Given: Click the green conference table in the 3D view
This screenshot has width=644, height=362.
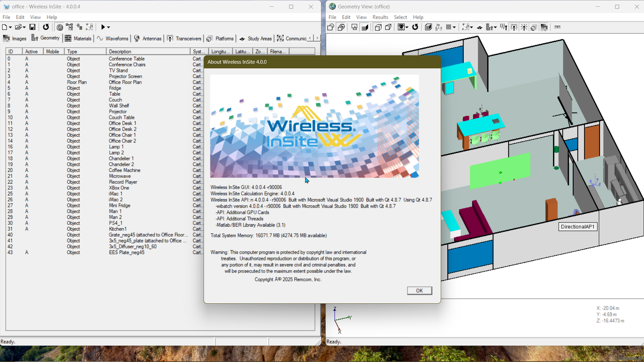Looking at the screenshot, I should (500, 171).
